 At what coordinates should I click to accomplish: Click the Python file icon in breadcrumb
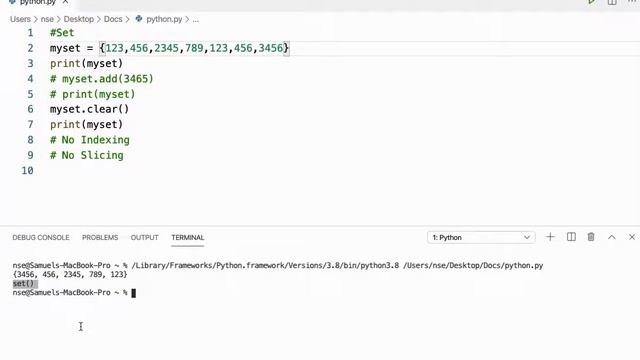139,19
